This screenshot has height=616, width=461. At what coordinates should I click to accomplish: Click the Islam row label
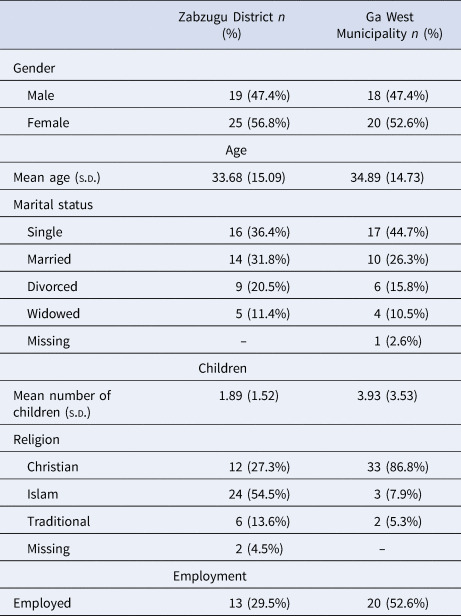(x=42, y=494)
